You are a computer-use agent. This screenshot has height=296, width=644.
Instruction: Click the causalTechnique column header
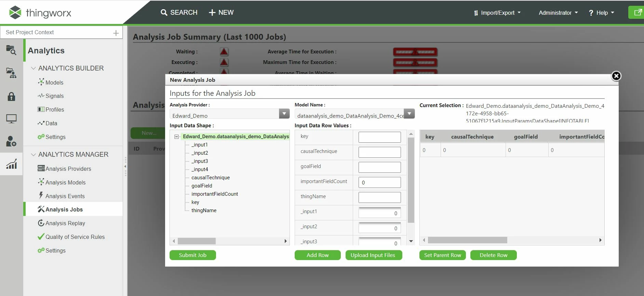472,137
